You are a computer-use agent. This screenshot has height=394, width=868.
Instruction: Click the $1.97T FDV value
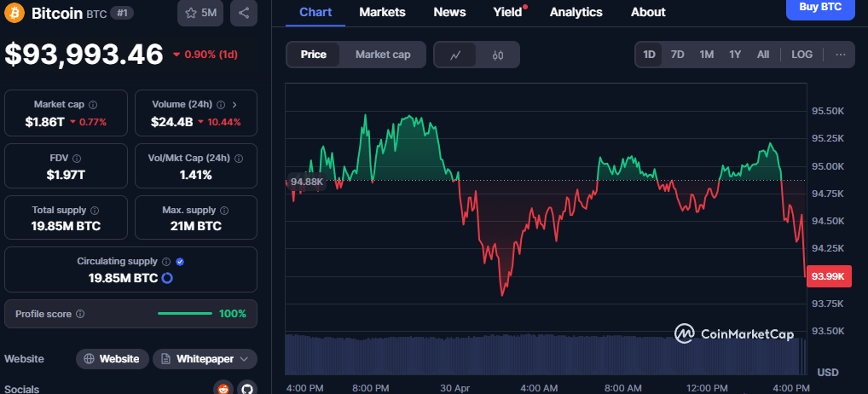(x=66, y=176)
